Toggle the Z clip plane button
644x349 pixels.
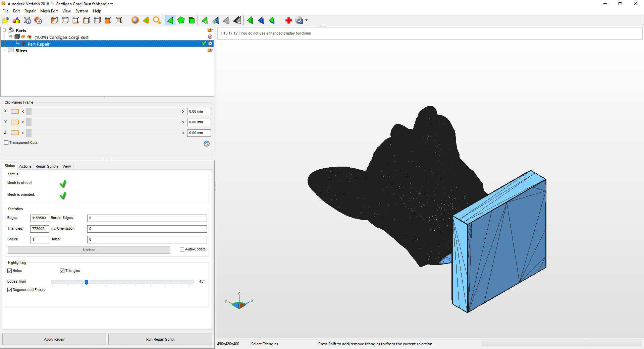[15, 133]
